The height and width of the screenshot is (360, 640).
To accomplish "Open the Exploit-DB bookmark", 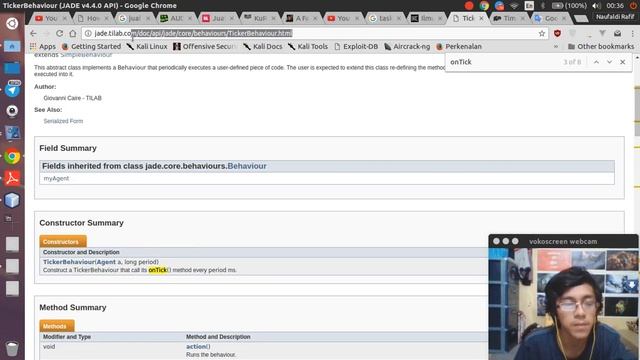I will [356, 47].
